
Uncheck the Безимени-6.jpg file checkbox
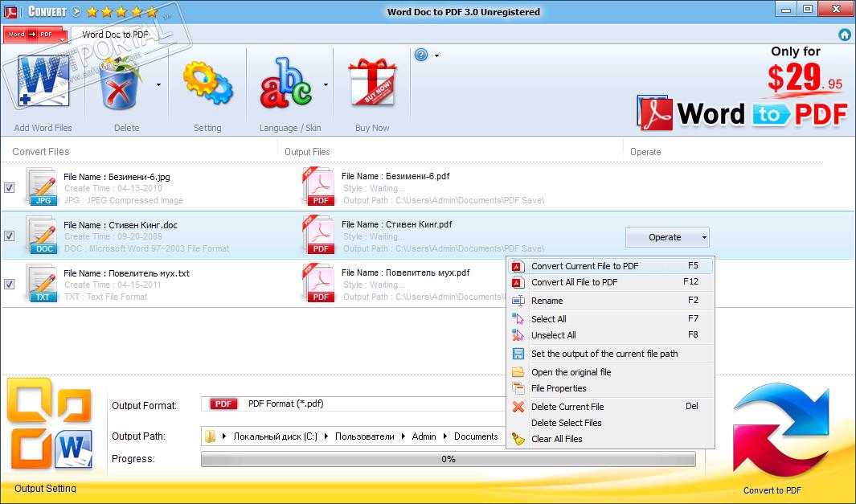pos(10,188)
